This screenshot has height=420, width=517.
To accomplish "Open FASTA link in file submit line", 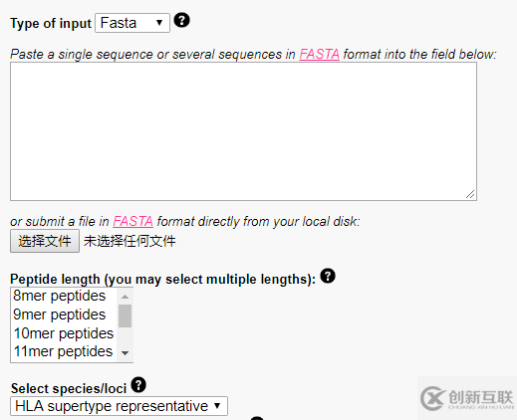I will click(132, 221).
